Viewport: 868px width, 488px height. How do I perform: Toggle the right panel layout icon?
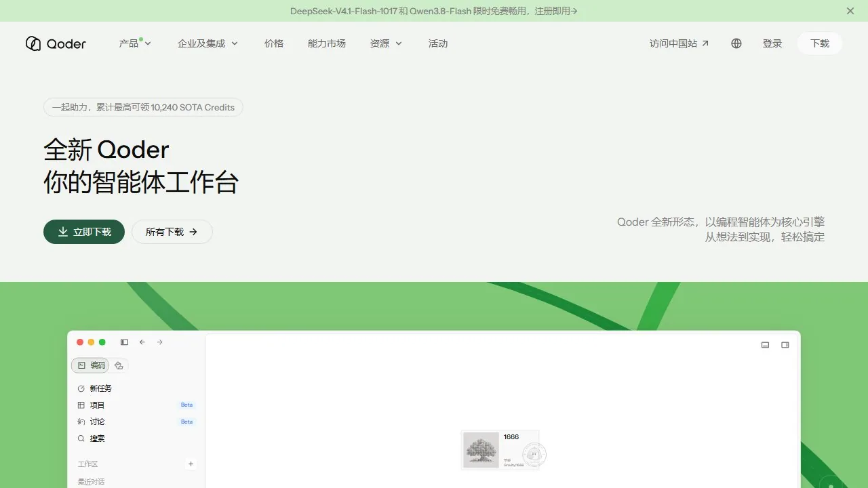785,345
